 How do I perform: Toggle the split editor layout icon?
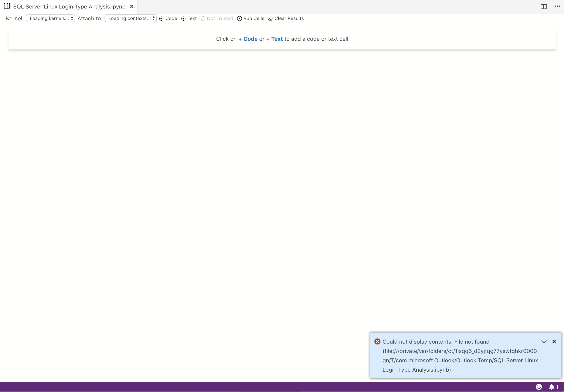(x=543, y=6)
